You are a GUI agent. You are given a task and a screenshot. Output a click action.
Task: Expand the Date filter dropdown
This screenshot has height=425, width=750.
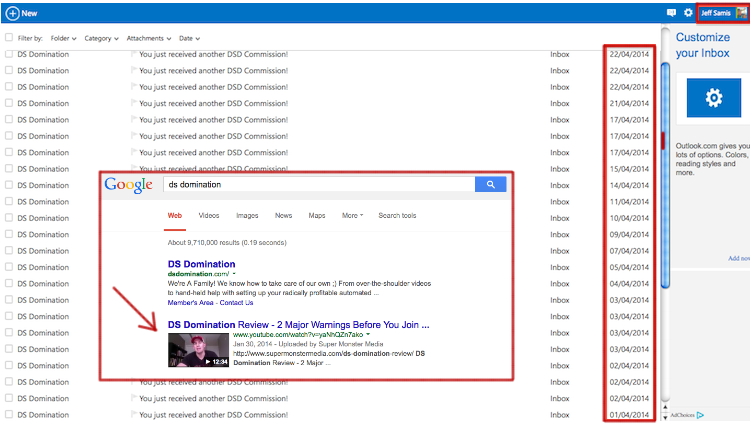coord(189,38)
